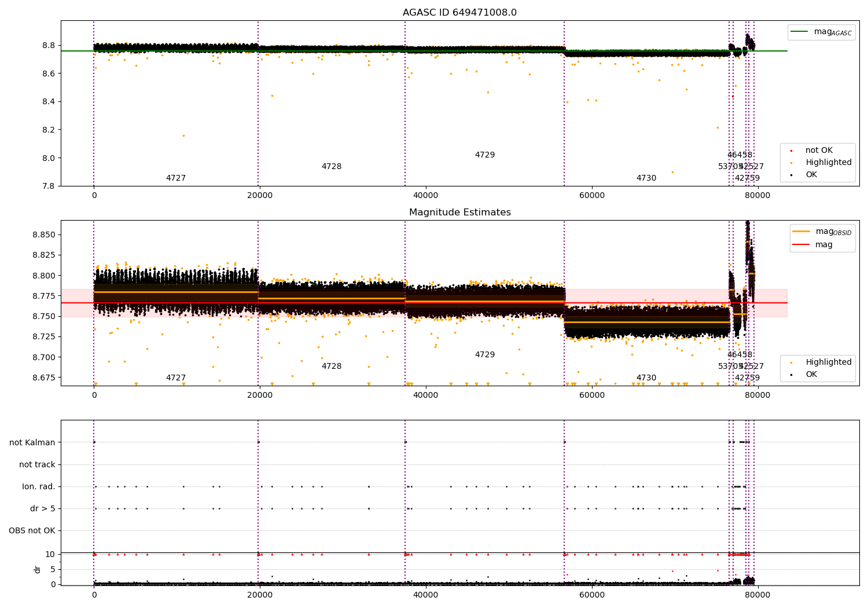The image size is (868, 608).
Task: Click y-axis tick 8.2 in top plot
Action: click(x=49, y=130)
